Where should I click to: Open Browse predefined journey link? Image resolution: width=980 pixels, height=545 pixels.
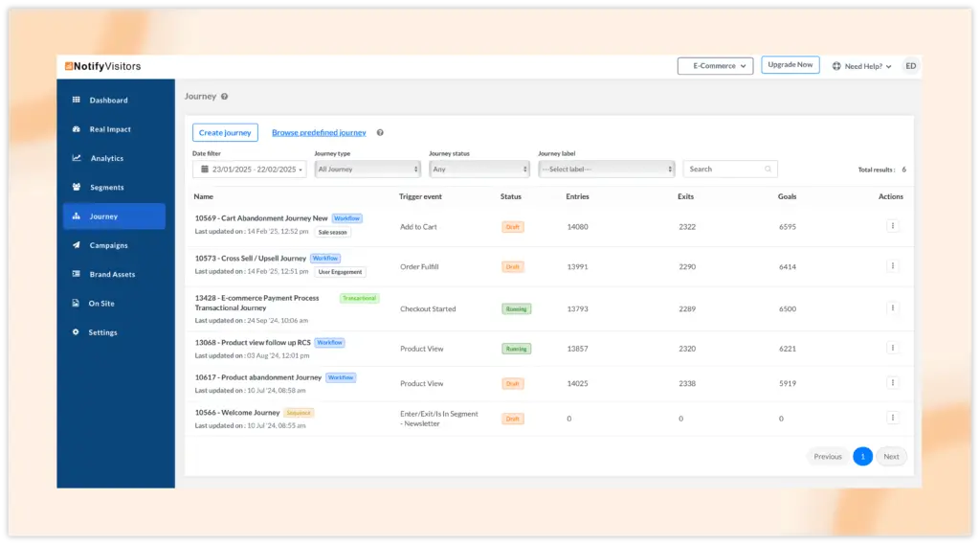319,133
